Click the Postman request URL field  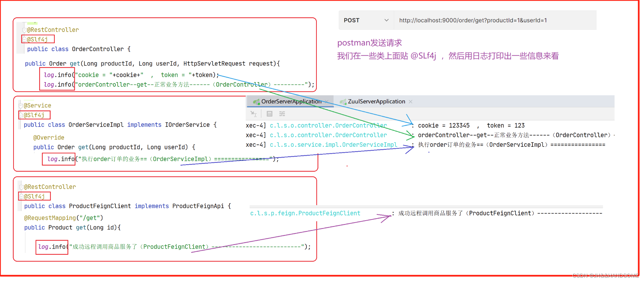[x=495, y=20]
